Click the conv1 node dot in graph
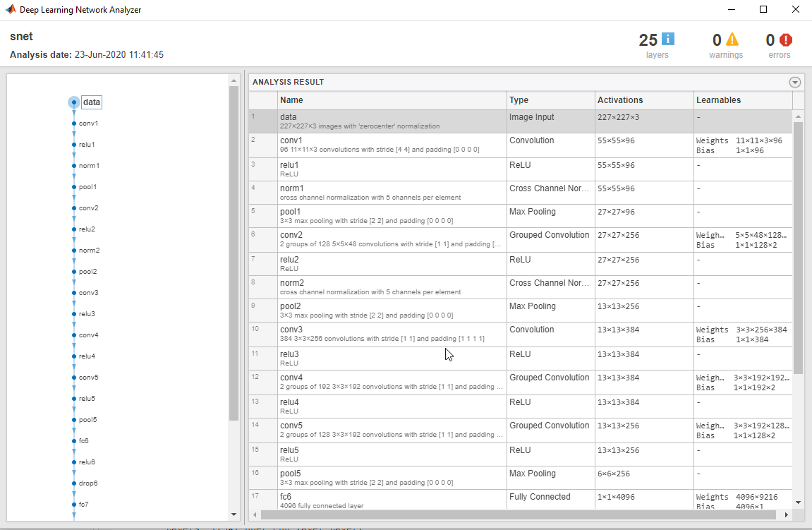The image size is (812, 530). point(74,124)
